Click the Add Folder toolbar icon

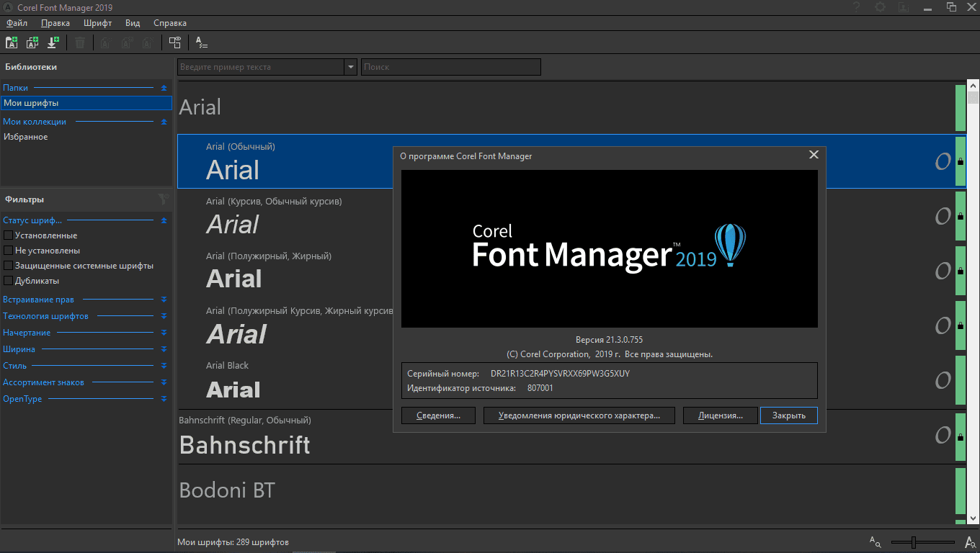tap(12, 42)
